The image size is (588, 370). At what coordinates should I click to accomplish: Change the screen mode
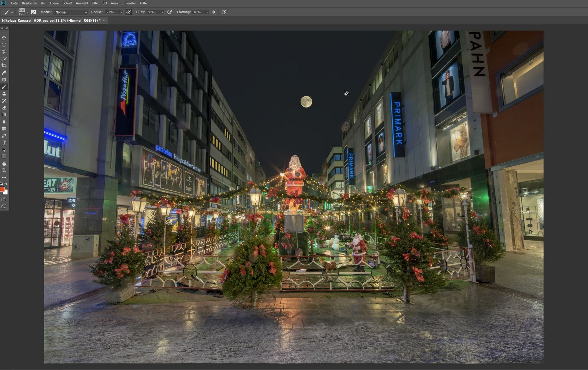click(x=4, y=207)
